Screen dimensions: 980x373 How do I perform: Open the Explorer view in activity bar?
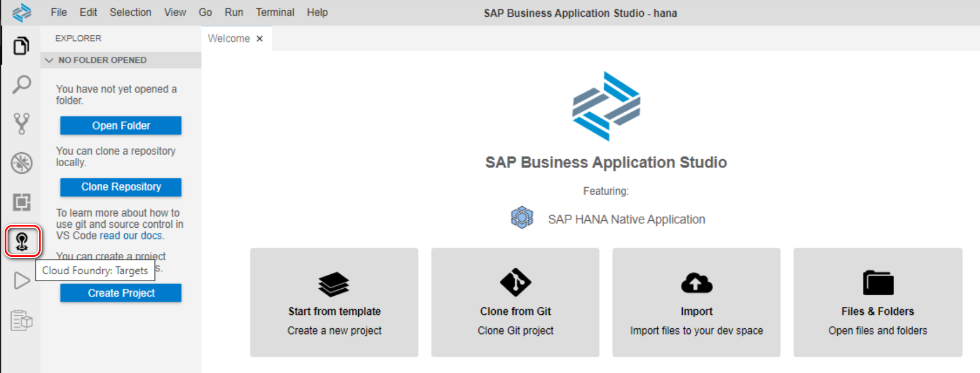coord(21,45)
